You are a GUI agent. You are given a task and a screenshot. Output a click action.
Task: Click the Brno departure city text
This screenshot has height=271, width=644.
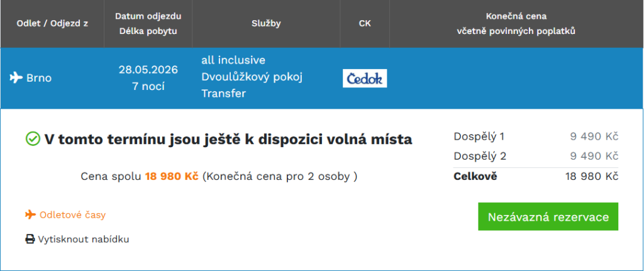pyautogui.click(x=39, y=79)
